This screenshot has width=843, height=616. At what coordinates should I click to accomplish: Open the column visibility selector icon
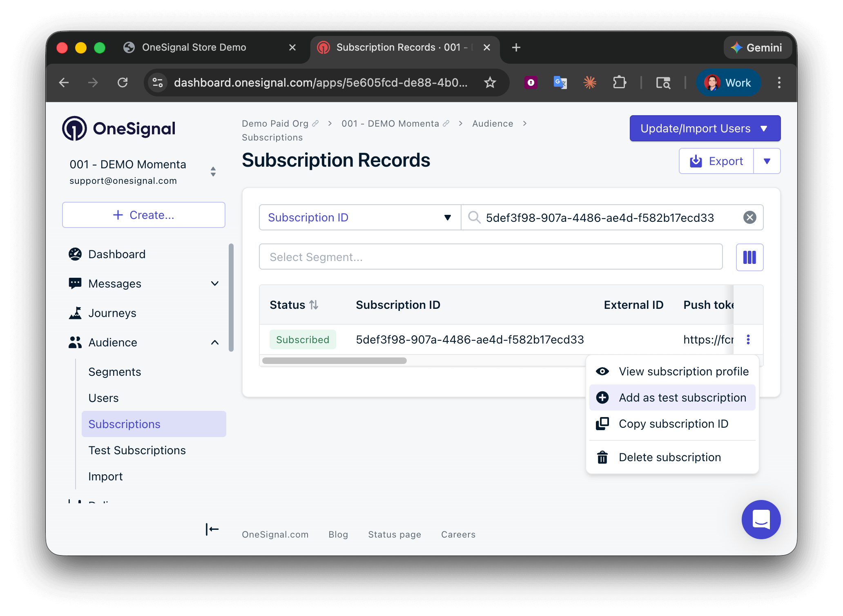point(749,257)
